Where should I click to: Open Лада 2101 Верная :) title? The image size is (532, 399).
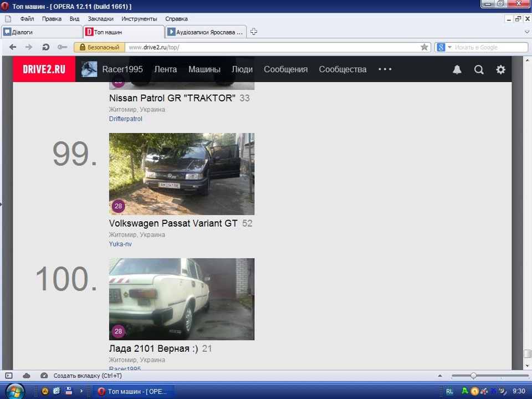[x=154, y=349]
